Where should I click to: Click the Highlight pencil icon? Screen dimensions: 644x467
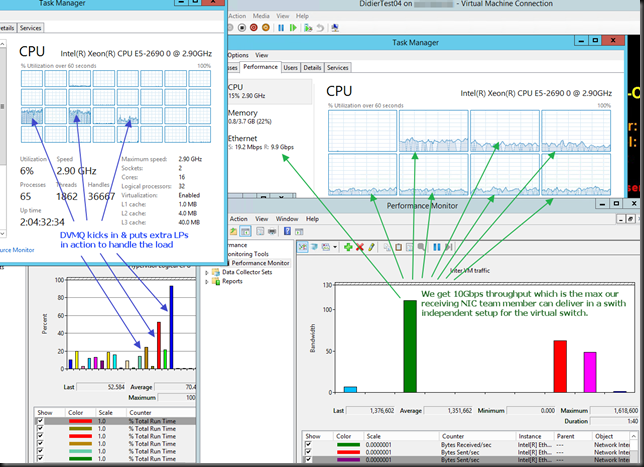tap(371, 247)
